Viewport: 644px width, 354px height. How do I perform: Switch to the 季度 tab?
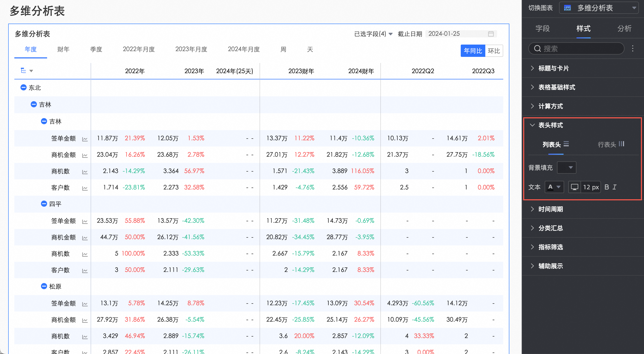pos(96,49)
